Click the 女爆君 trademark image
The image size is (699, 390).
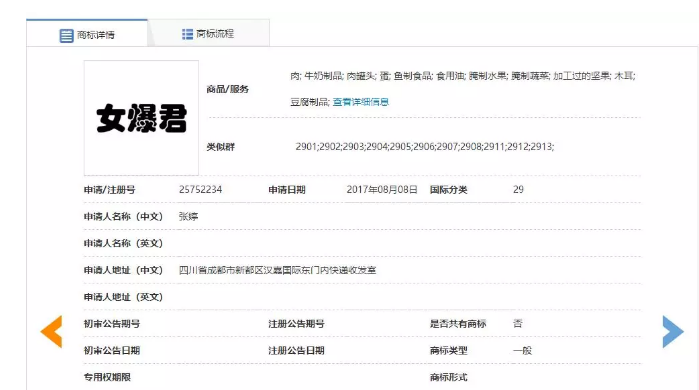(141, 118)
